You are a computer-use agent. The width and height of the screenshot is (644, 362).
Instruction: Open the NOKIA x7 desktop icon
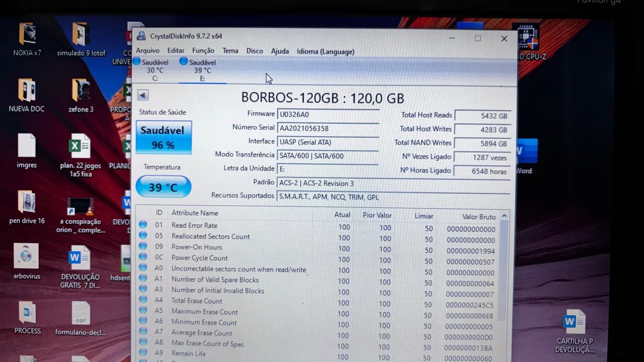pos(27,39)
